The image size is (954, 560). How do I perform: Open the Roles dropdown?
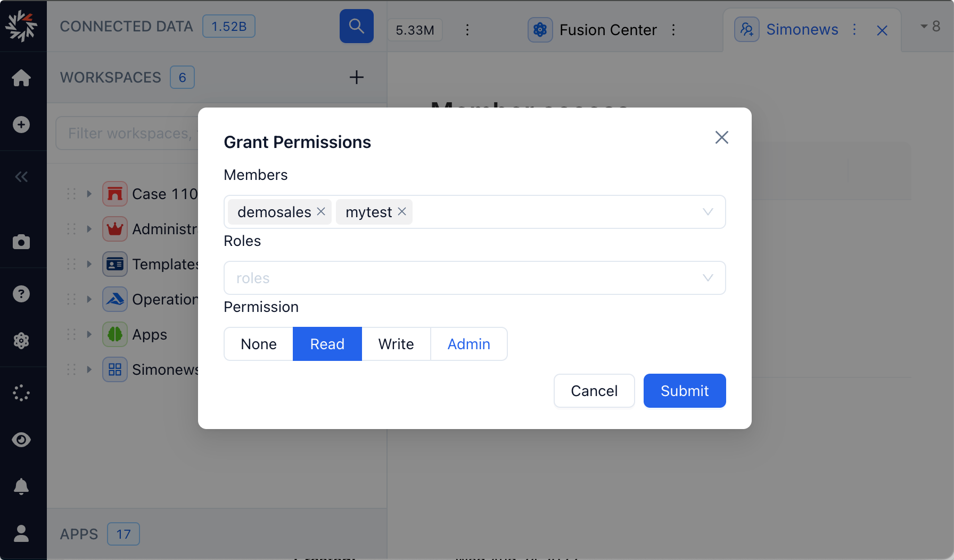[x=474, y=278]
